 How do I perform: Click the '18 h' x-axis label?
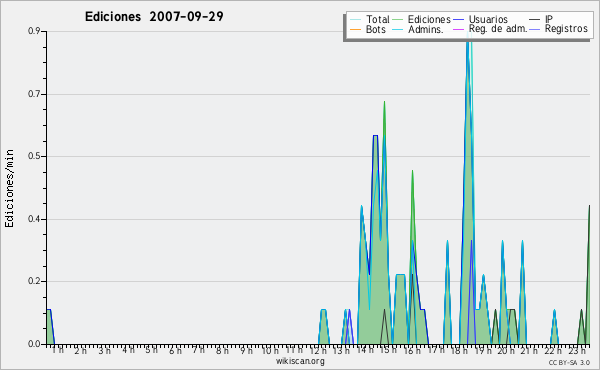pos(458,350)
